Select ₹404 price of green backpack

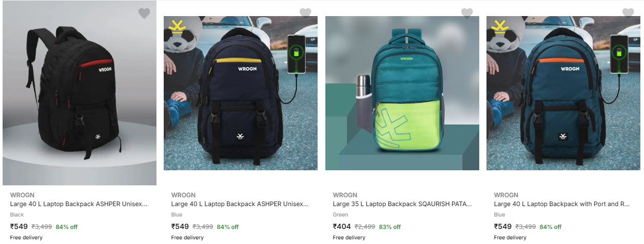(342, 226)
